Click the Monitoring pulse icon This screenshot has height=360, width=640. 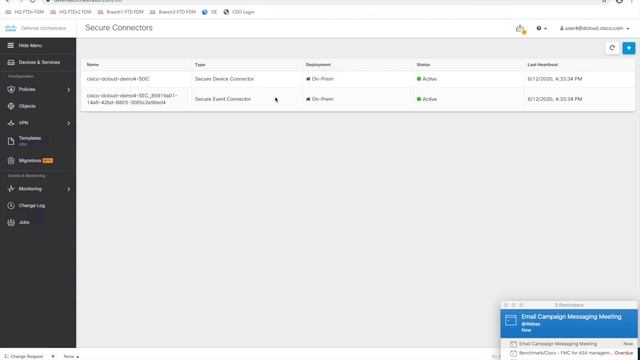[x=11, y=189]
